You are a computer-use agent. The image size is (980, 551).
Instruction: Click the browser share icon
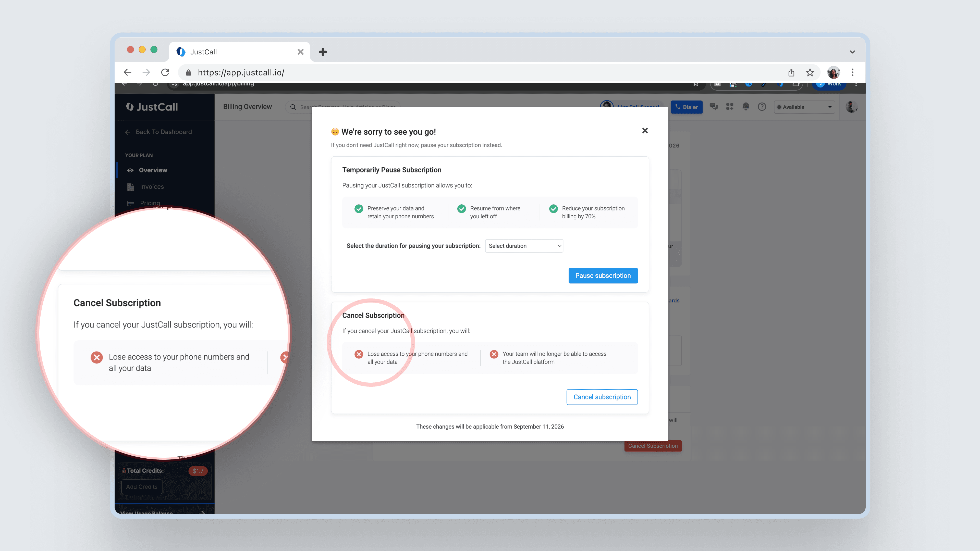(791, 72)
